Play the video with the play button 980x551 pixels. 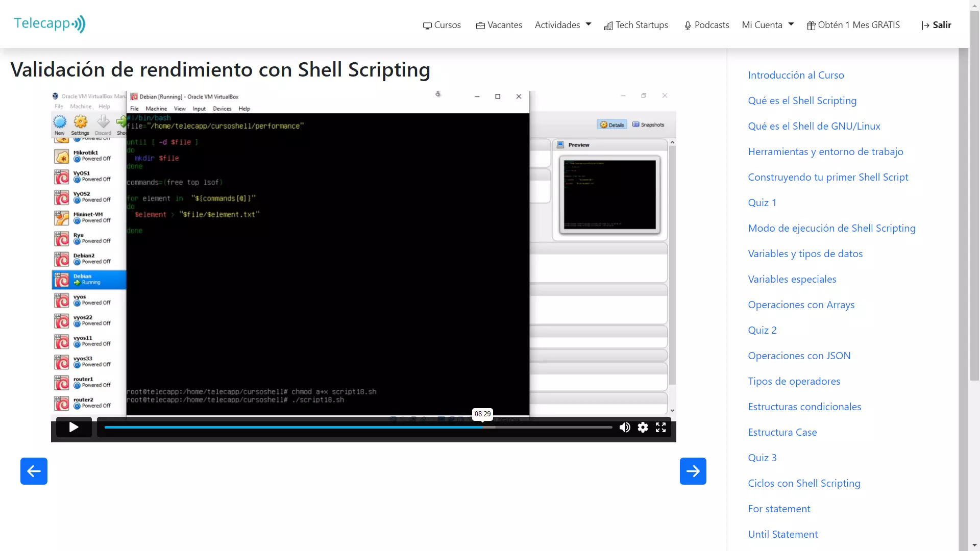[73, 428]
